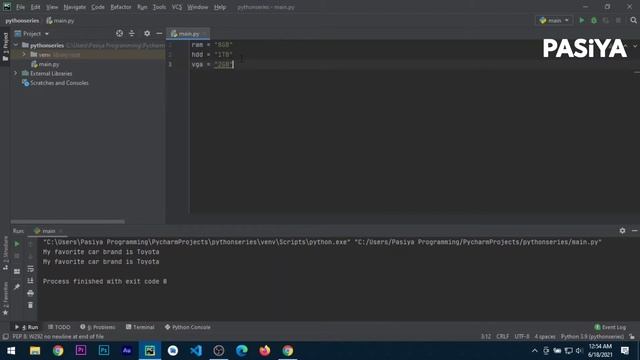Expand the venv folder
This screenshot has height=360, width=640.
(24, 54)
